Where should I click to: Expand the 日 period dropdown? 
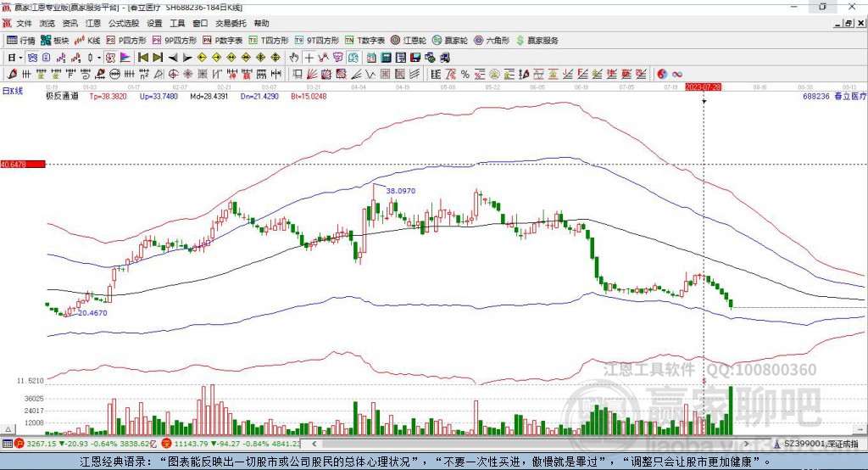[20, 58]
